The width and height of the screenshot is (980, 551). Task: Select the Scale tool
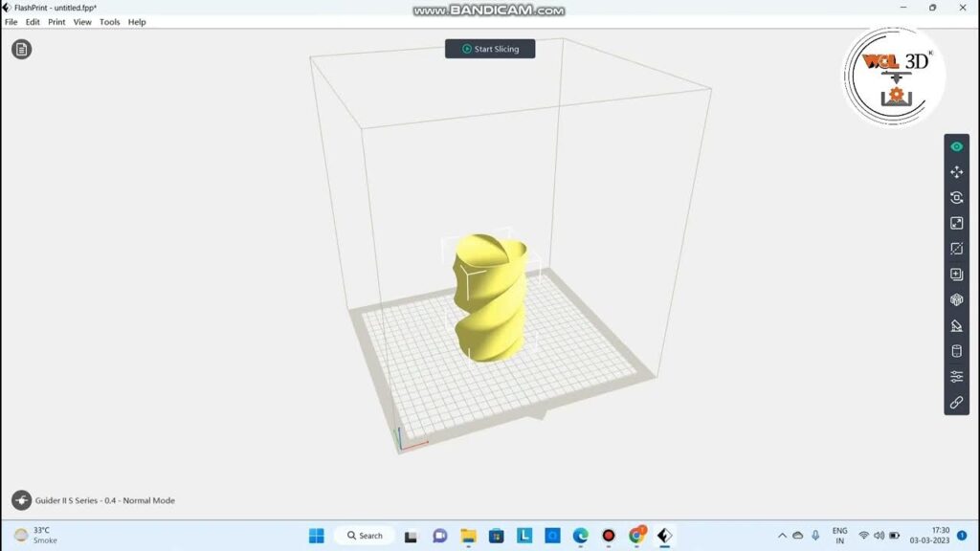pos(956,223)
